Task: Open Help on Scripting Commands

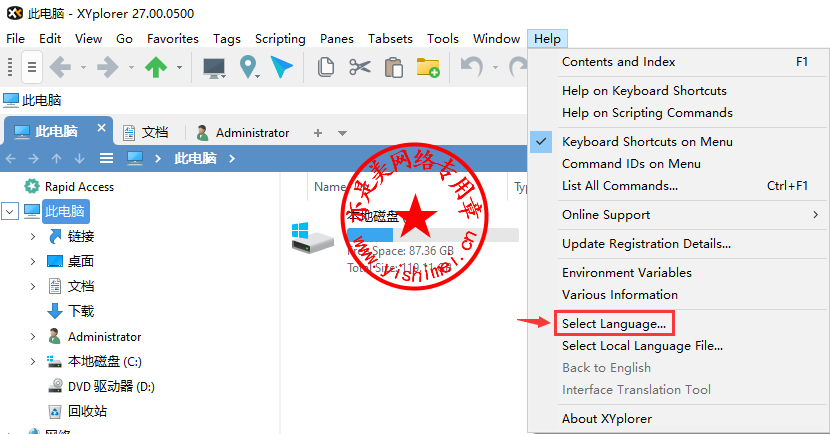Action: pos(647,113)
